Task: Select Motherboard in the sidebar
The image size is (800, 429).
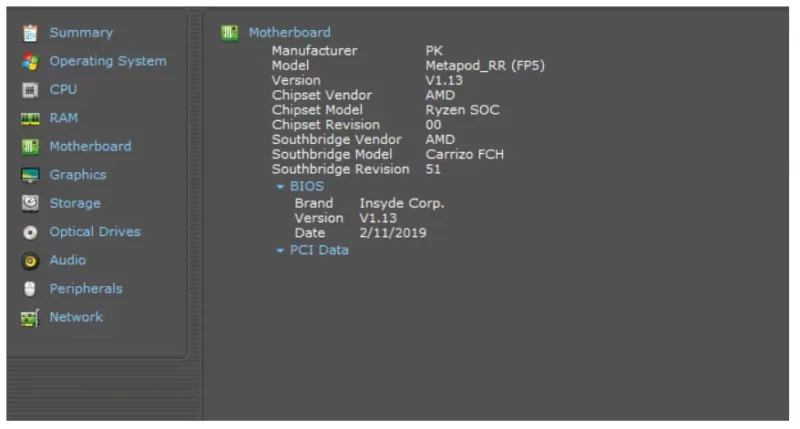Action: tap(90, 146)
